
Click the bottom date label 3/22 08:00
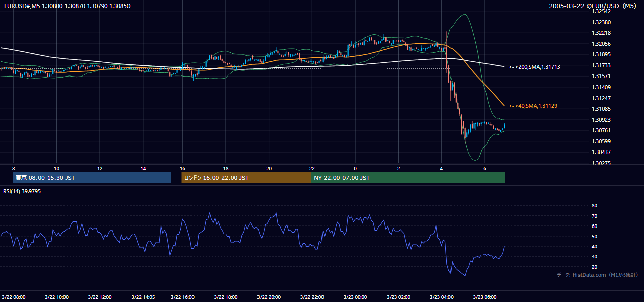(14, 297)
